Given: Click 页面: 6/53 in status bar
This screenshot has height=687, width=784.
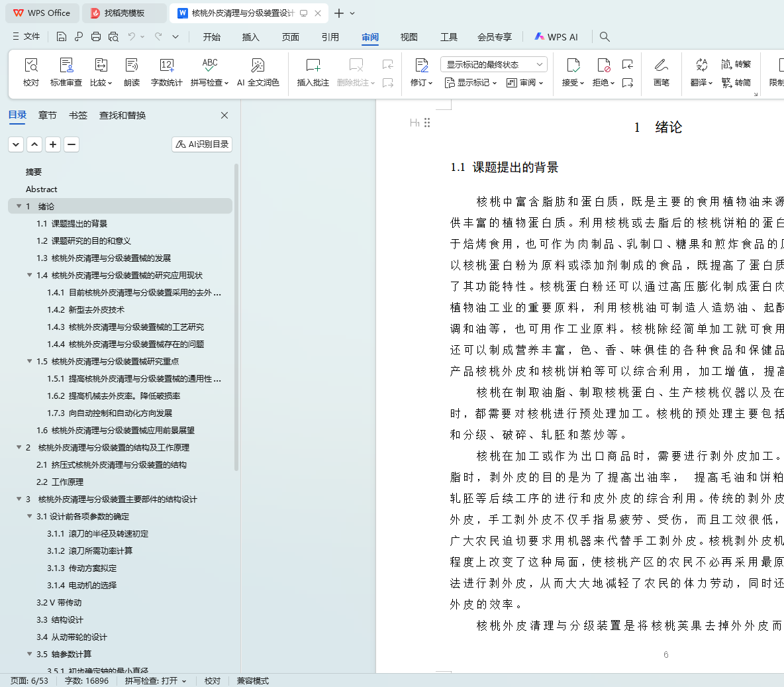Looking at the screenshot, I should pyautogui.click(x=30, y=681).
